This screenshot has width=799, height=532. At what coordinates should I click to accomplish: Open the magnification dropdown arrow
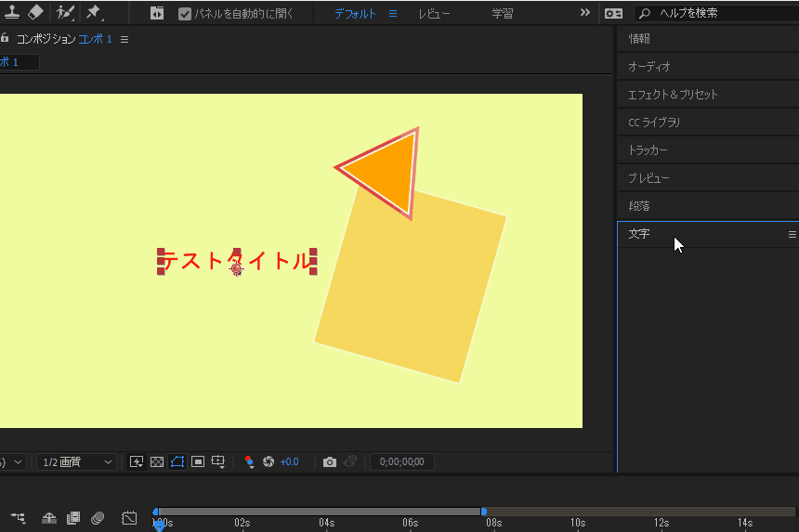(18, 461)
